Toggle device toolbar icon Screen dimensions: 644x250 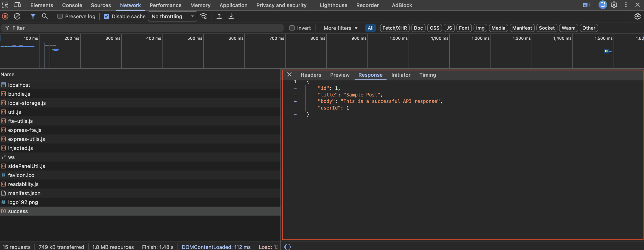[17, 5]
